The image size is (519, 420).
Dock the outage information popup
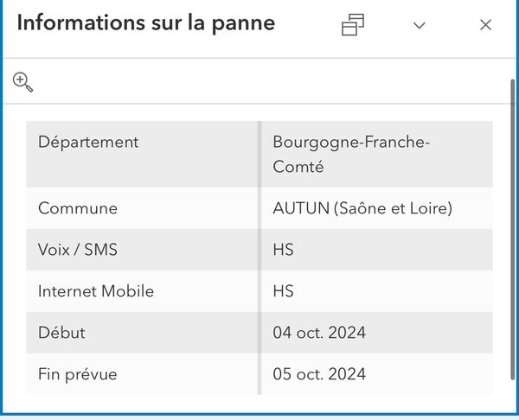pos(353,25)
